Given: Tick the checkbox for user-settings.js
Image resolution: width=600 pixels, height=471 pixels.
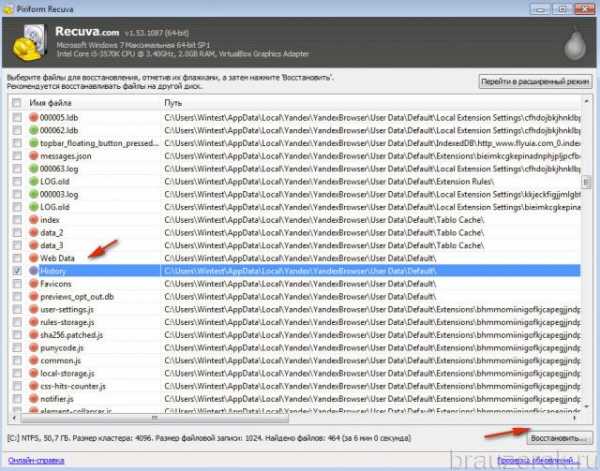Looking at the screenshot, I should click(x=15, y=309).
